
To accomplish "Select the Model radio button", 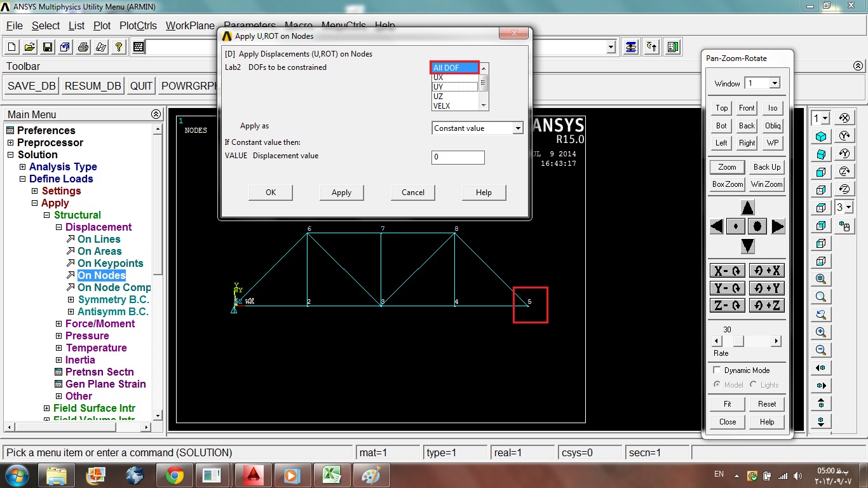I will pos(717,384).
